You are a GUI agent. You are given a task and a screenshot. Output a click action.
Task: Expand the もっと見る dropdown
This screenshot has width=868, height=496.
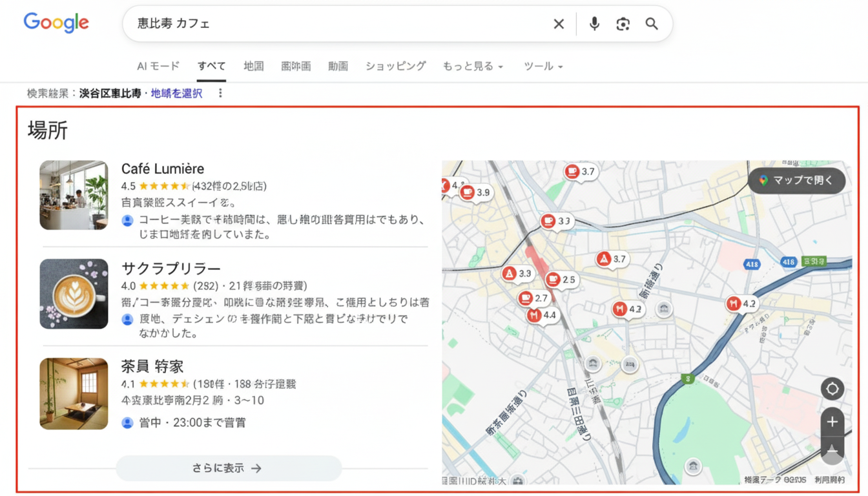coord(473,66)
